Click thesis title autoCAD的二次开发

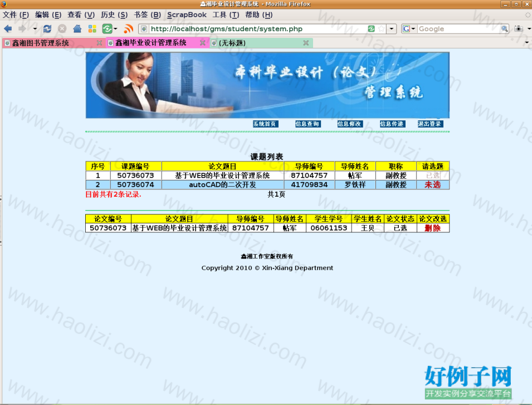point(223,185)
